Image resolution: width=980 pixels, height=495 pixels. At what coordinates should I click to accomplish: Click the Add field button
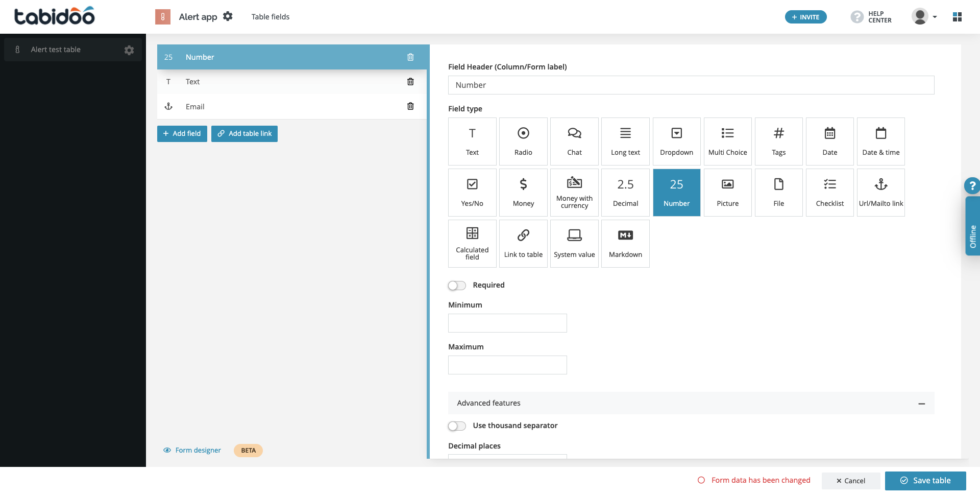[182, 134]
